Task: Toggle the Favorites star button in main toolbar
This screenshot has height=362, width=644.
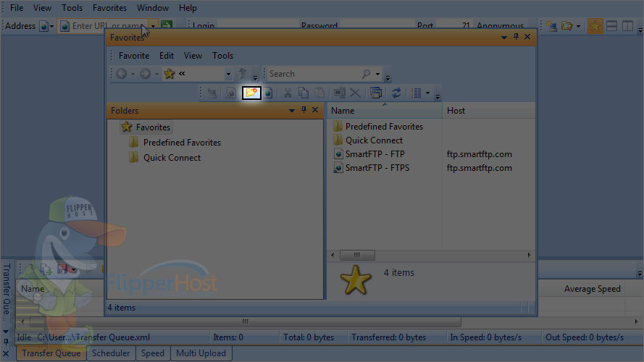Action: [x=595, y=26]
